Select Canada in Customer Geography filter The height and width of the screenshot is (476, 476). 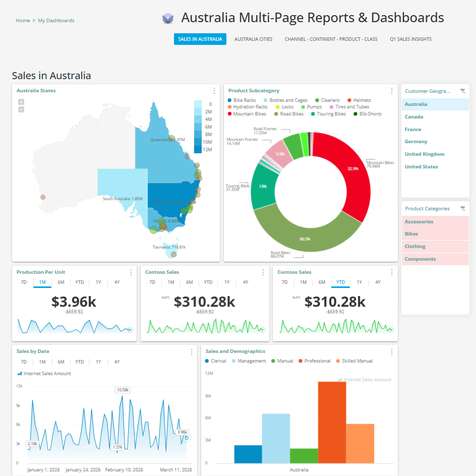414,117
